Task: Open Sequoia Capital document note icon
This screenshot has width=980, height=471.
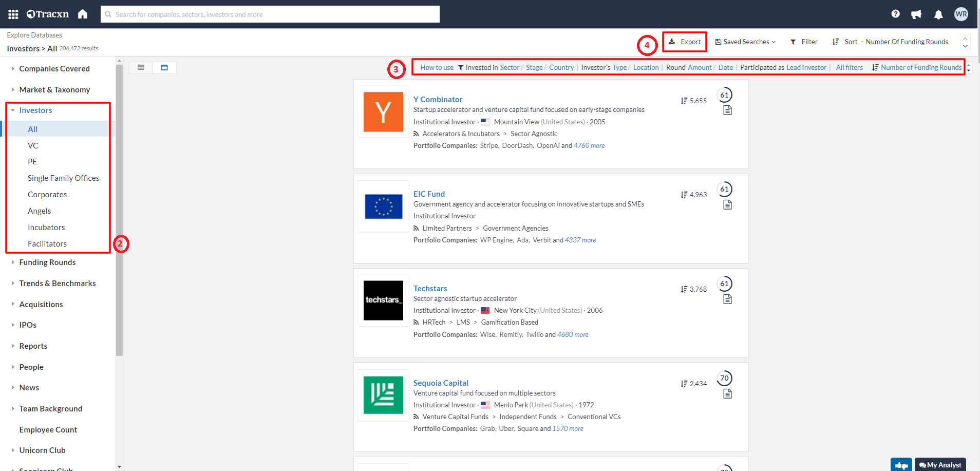Action: point(727,394)
